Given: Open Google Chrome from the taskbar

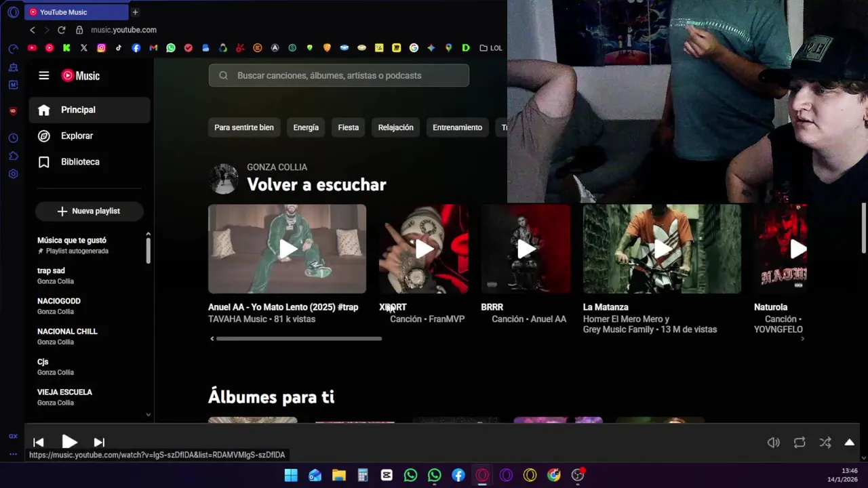Looking at the screenshot, I should (x=554, y=475).
